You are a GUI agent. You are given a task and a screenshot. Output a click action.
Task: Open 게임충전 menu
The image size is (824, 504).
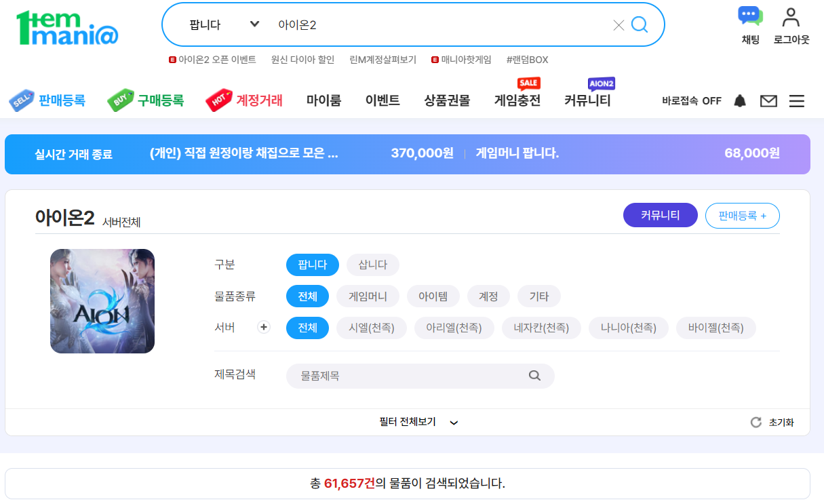tap(517, 100)
